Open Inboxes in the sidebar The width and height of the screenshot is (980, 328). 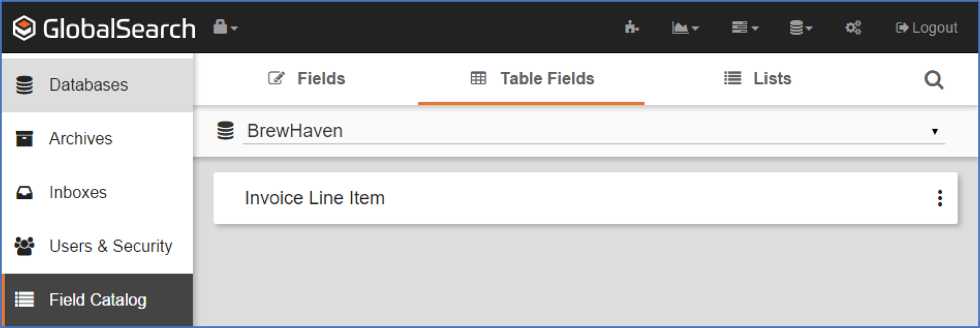pos(78,192)
